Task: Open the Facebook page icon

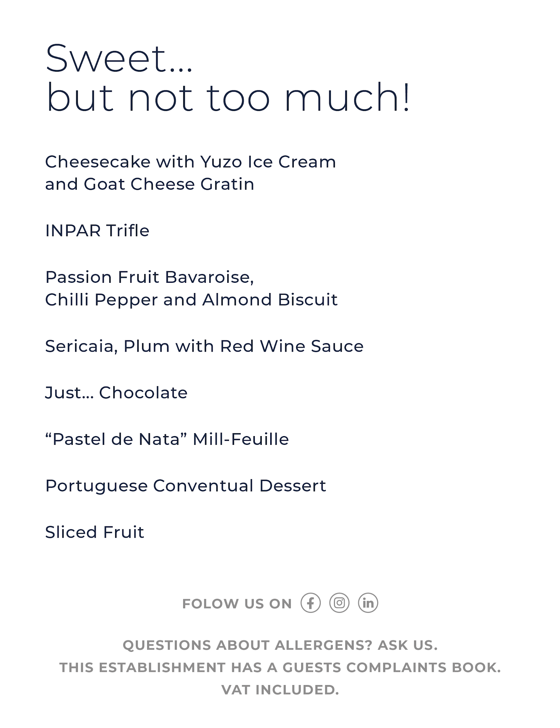Action: (310, 603)
